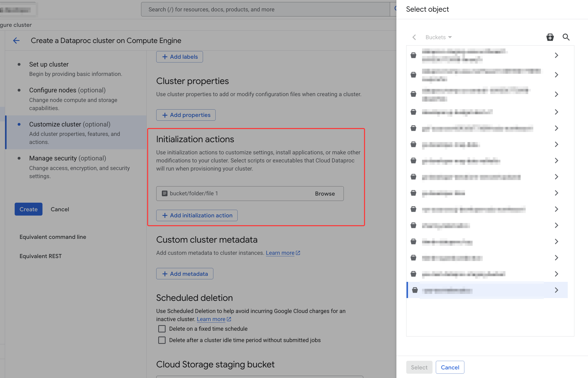Check Delete after a cluster idle time period

(162, 340)
